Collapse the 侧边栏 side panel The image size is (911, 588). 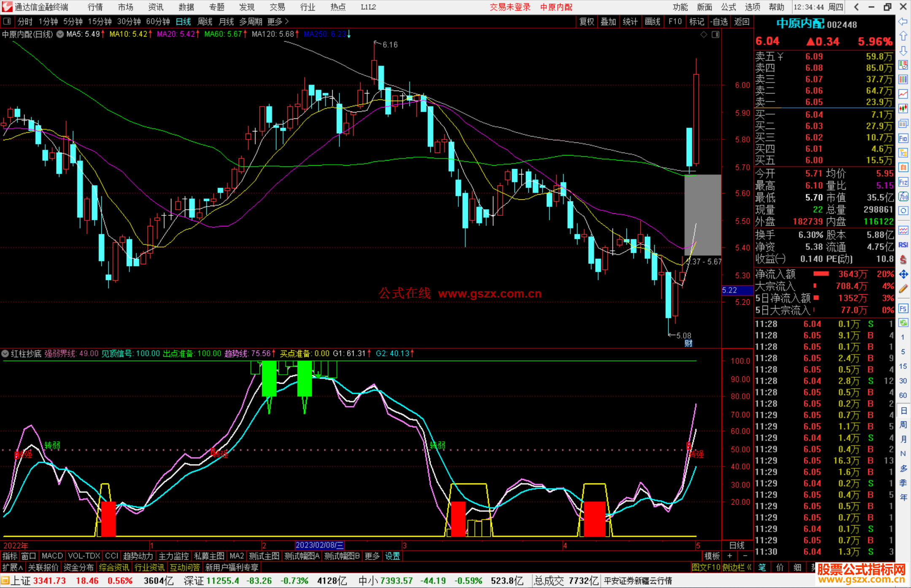pyautogui.click(x=737, y=567)
